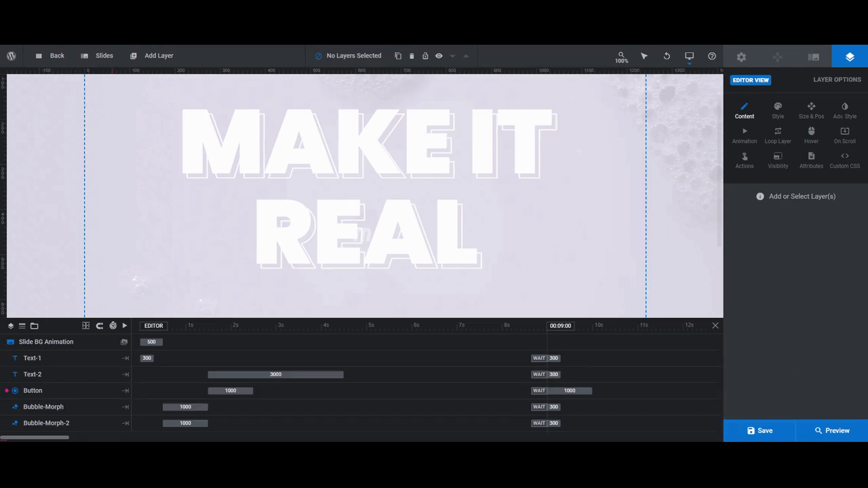Select the Bubble-Morph layer row

(66, 407)
